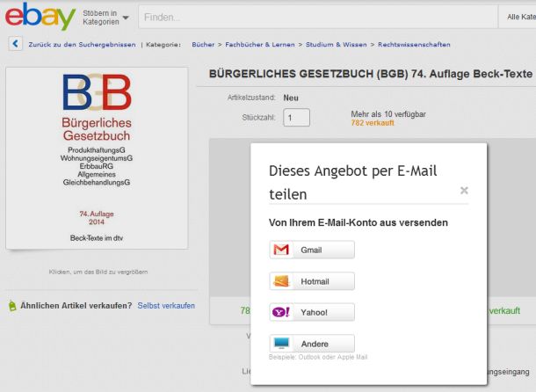Share via the Hotmail button
This screenshot has width=536, height=392.
(x=312, y=281)
